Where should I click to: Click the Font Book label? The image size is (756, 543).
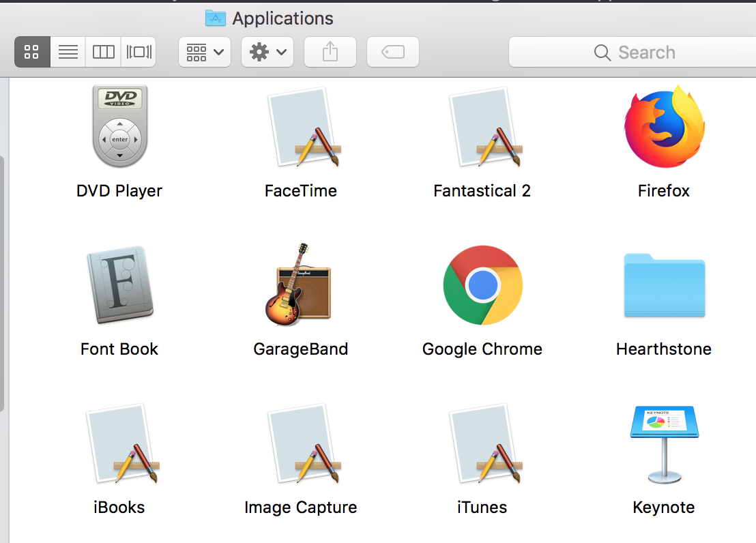click(119, 349)
